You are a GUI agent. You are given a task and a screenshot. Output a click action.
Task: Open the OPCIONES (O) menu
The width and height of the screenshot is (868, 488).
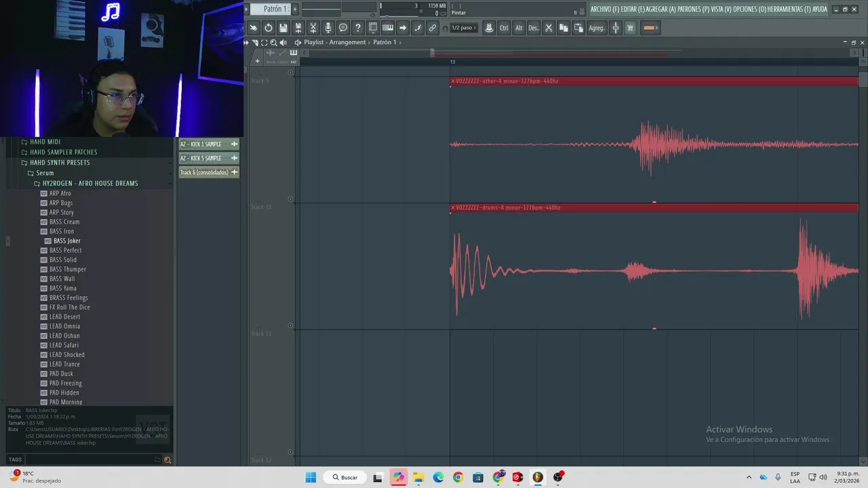click(750, 9)
